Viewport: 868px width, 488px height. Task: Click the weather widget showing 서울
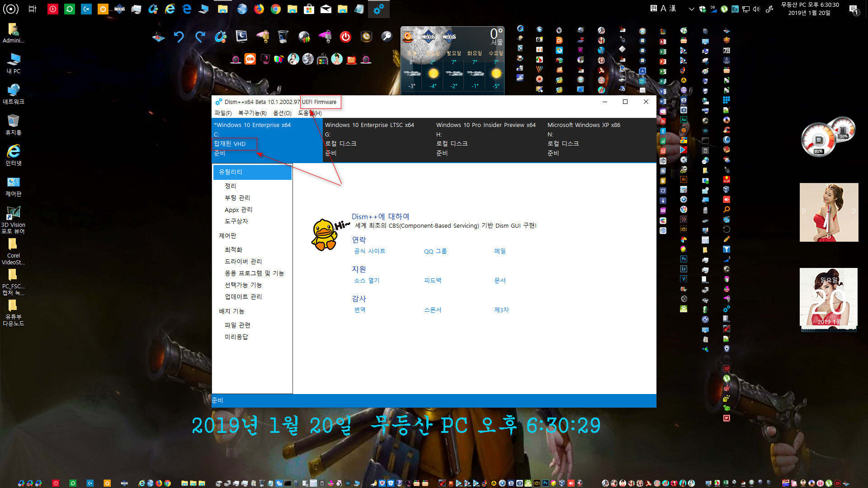[453, 60]
